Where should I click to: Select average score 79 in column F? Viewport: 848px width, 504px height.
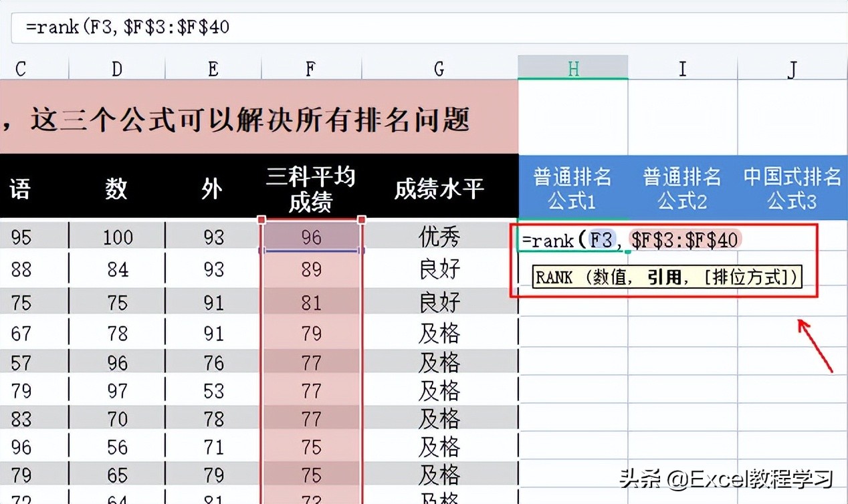click(311, 333)
